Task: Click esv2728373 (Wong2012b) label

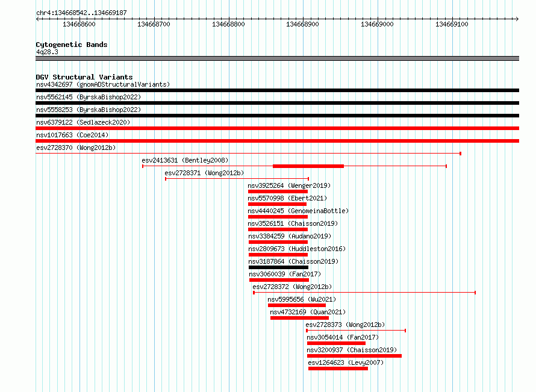Action: pyautogui.click(x=345, y=325)
